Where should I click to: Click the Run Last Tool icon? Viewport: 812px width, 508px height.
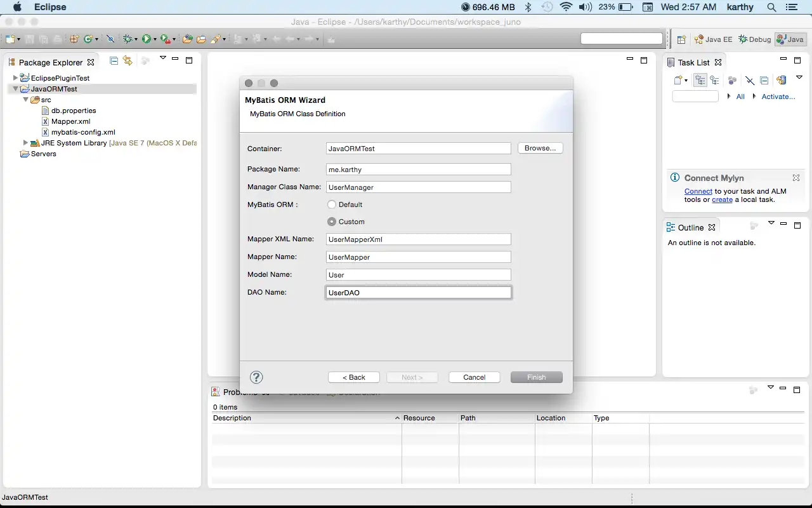tap(166, 39)
